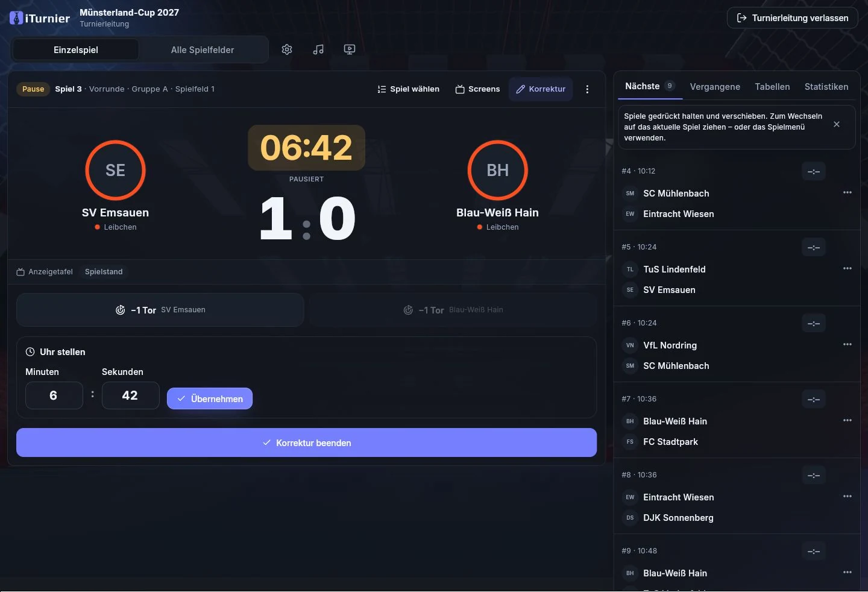Screen dimensions: 868x592
Task: Click the Spielstand label
Action: pyautogui.click(x=104, y=272)
